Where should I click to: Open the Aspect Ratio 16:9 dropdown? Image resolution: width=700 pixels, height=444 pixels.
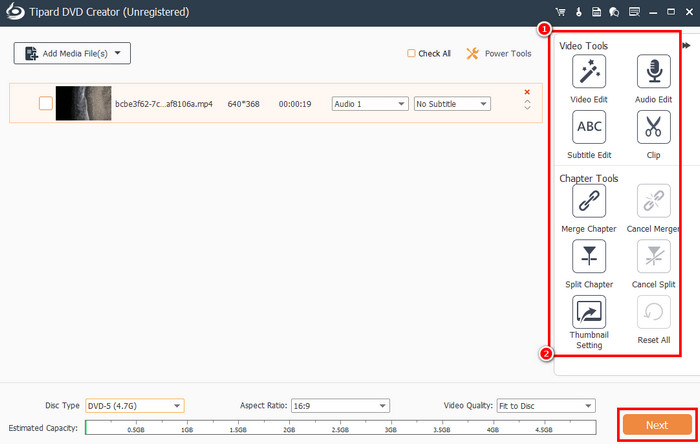pos(340,406)
